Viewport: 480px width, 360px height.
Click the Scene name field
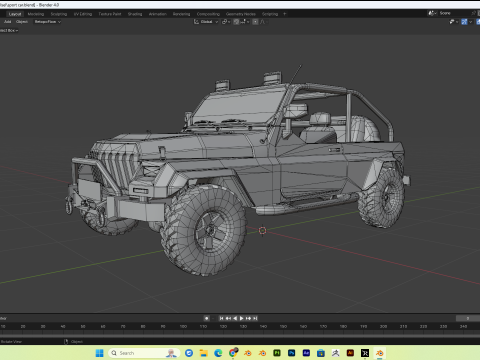456,13
